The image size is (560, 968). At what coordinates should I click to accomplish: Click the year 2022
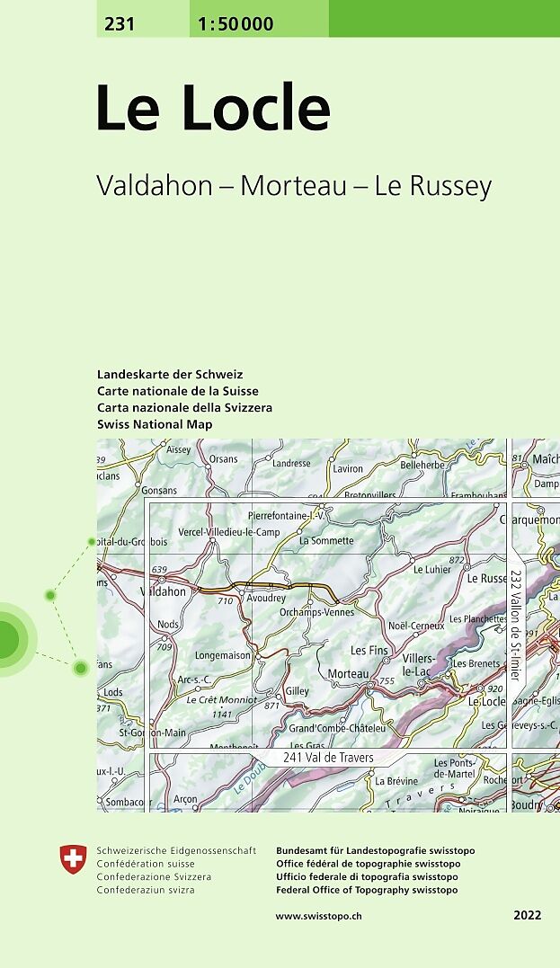click(528, 916)
